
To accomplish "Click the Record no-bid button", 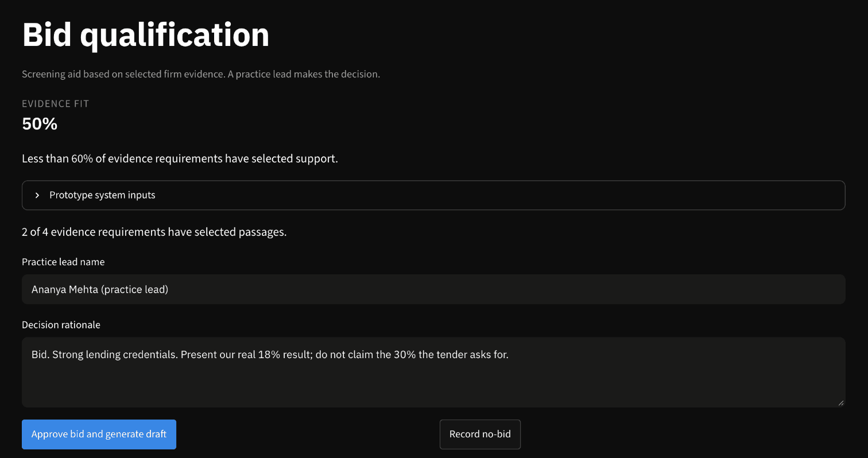I will coord(480,434).
